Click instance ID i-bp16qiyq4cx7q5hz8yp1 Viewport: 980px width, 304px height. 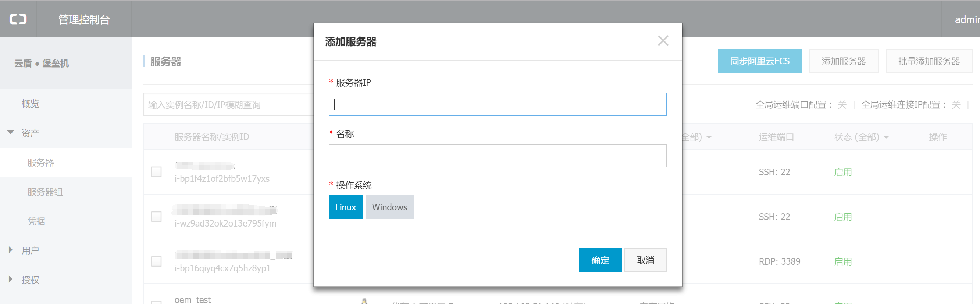click(x=222, y=268)
